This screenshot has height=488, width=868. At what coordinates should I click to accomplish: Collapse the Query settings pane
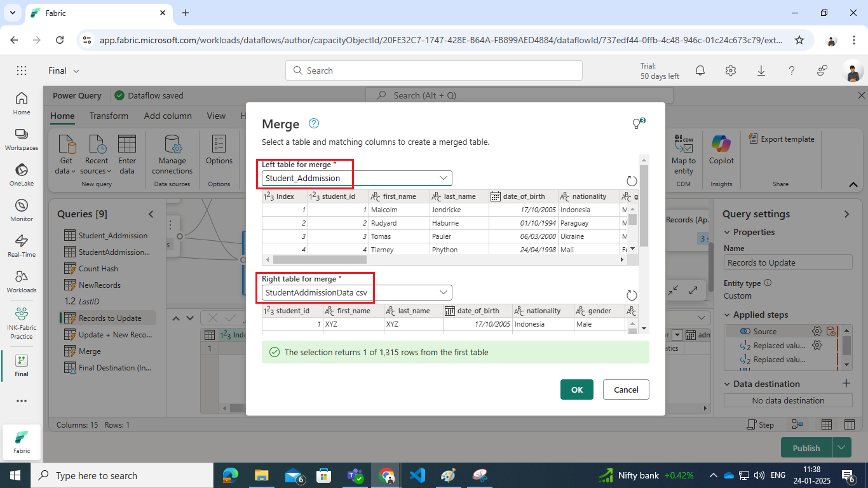pyautogui.click(x=846, y=214)
